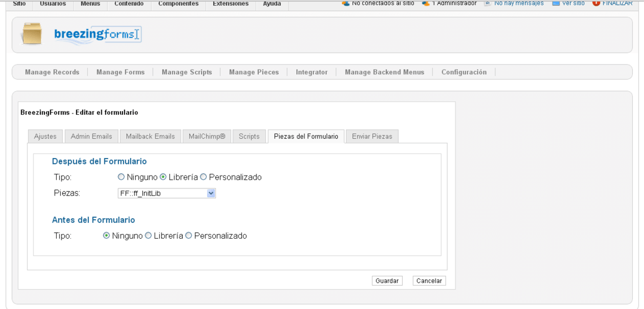Switch to the Ajustes tab
Image resolution: width=644 pixels, height=309 pixels.
[x=45, y=136]
